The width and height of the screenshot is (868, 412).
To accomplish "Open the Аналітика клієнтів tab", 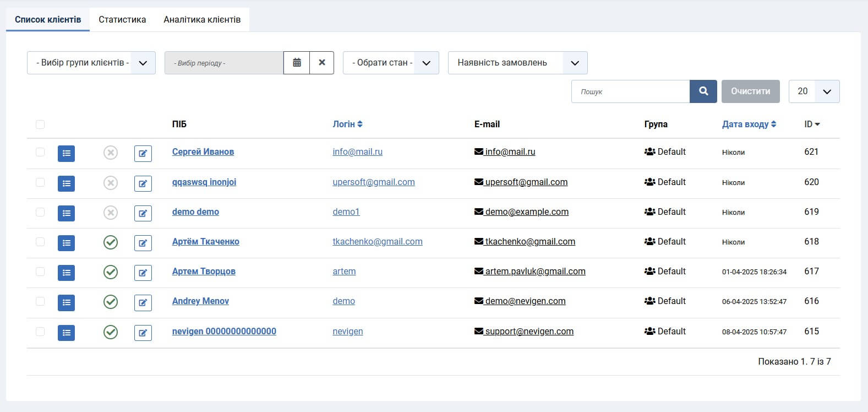I will pos(202,19).
